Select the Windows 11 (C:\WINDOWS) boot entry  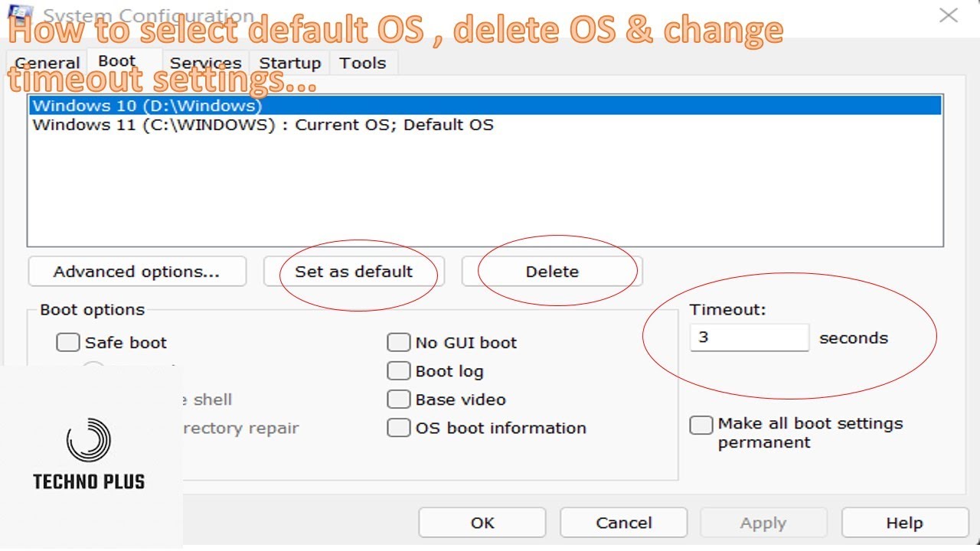(485, 125)
